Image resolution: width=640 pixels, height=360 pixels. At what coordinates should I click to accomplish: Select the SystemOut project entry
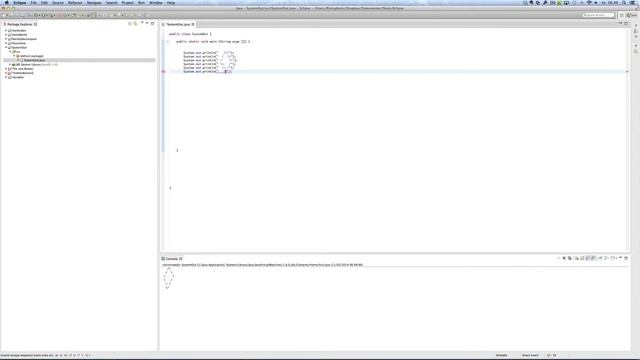click(18, 47)
